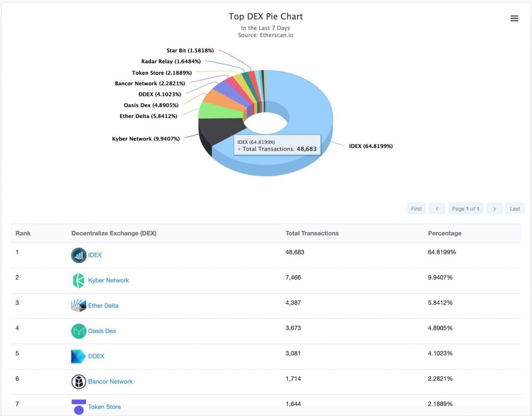Click the Rank column header
The image size is (532, 416).
[x=23, y=233]
